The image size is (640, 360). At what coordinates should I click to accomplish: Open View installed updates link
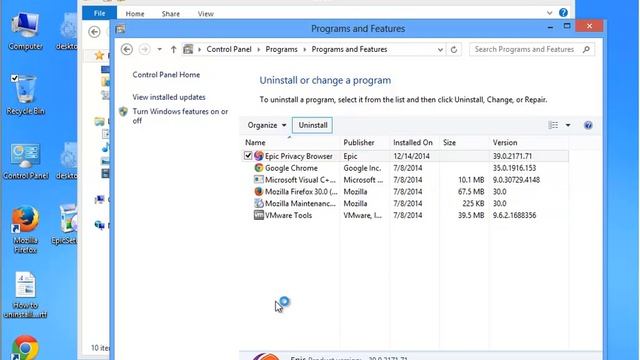[x=169, y=97]
